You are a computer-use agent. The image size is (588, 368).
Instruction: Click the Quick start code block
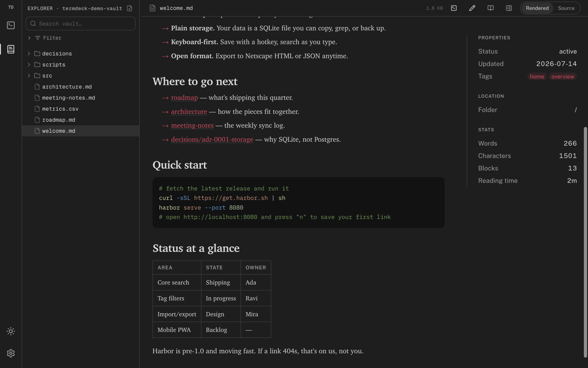[298, 203]
